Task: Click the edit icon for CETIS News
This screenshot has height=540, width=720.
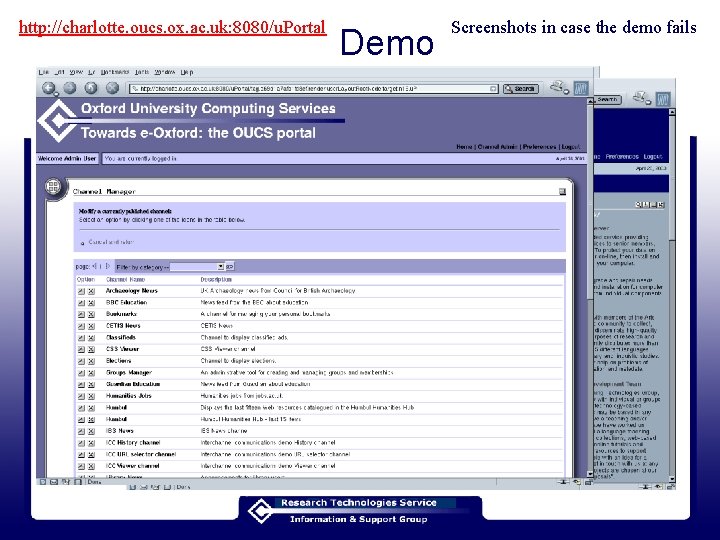Action: (81, 326)
